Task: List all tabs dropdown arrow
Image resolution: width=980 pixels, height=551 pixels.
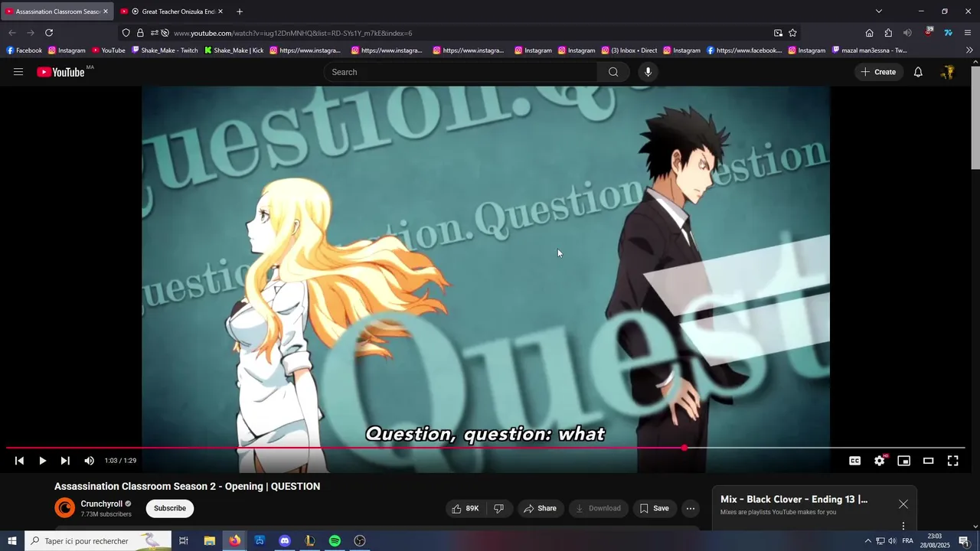Action: (878, 11)
